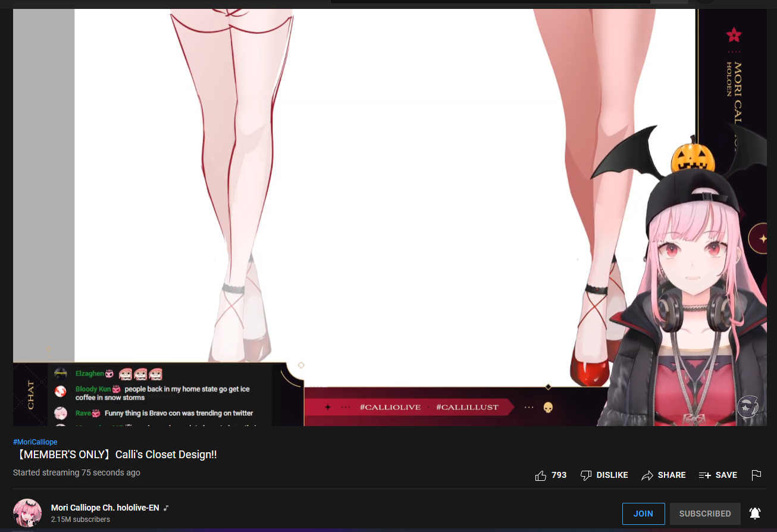The width and height of the screenshot is (777, 532).
Task: Like the video with thumbs up icon
Action: pyautogui.click(x=541, y=475)
